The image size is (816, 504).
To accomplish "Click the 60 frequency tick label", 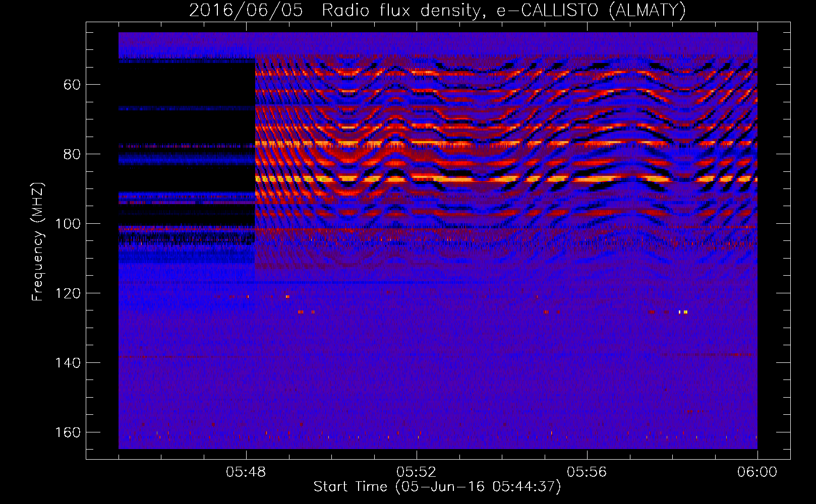I will [72, 85].
